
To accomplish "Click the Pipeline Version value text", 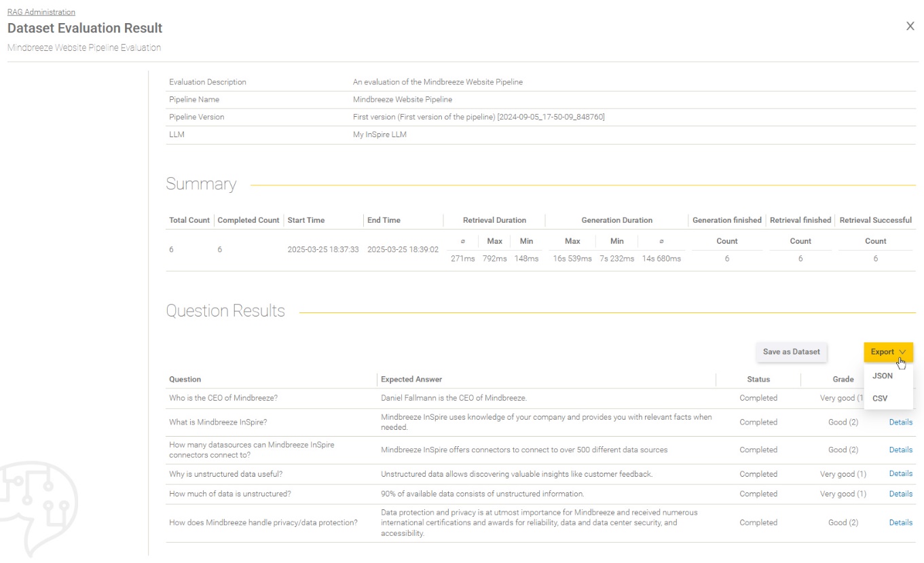I will click(479, 117).
